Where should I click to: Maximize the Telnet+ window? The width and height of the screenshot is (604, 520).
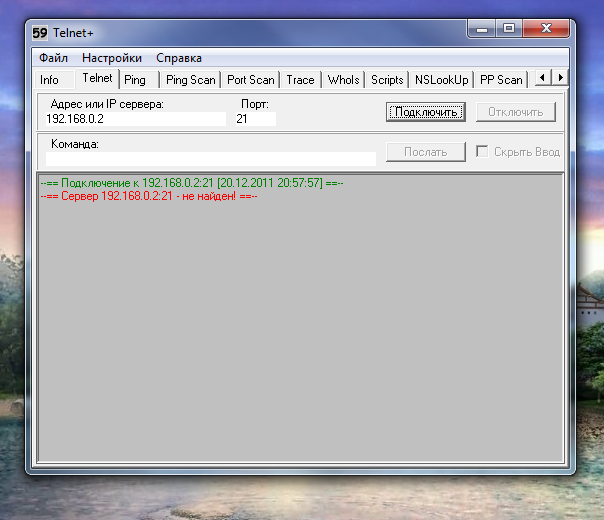(509, 29)
